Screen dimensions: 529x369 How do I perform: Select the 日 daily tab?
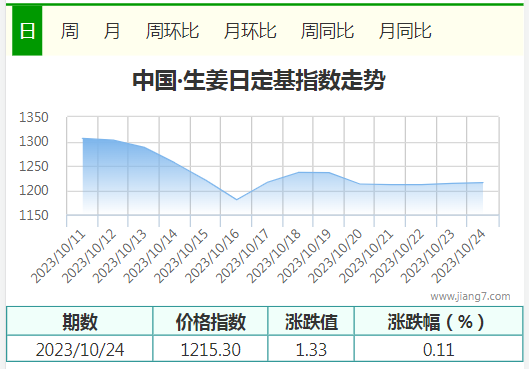point(27,31)
